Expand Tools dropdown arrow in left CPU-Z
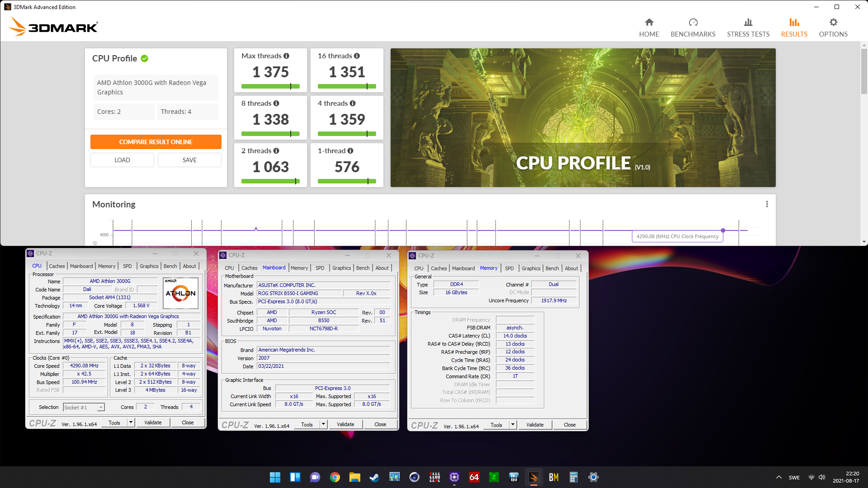 pyautogui.click(x=131, y=422)
